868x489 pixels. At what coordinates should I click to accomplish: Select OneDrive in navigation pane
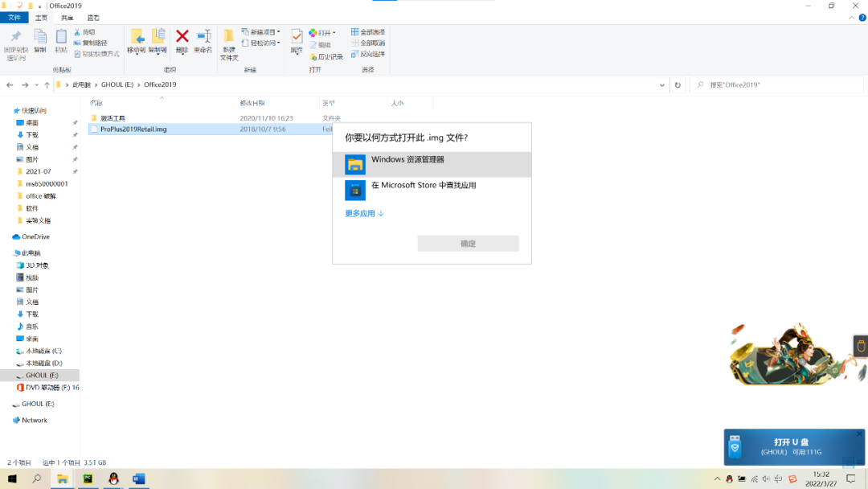click(x=35, y=236)
